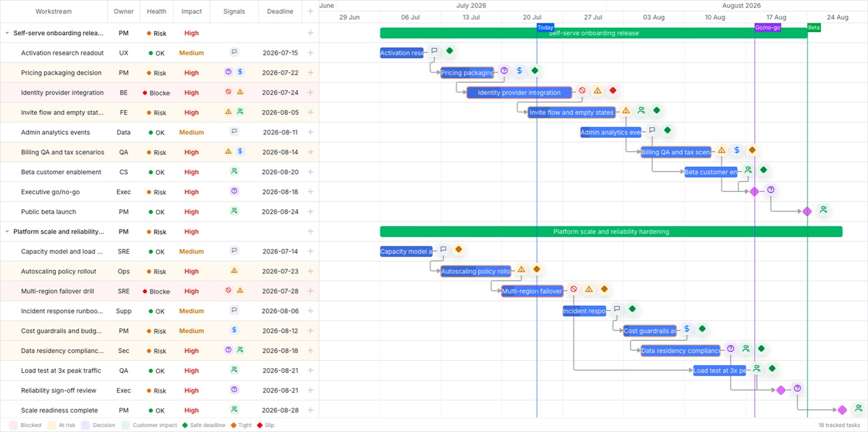The height and width of the screenshot is (432, 868).
Task: Click the red slip diamond after Identity provider integration bar
Action: click(x=613, y=90)
